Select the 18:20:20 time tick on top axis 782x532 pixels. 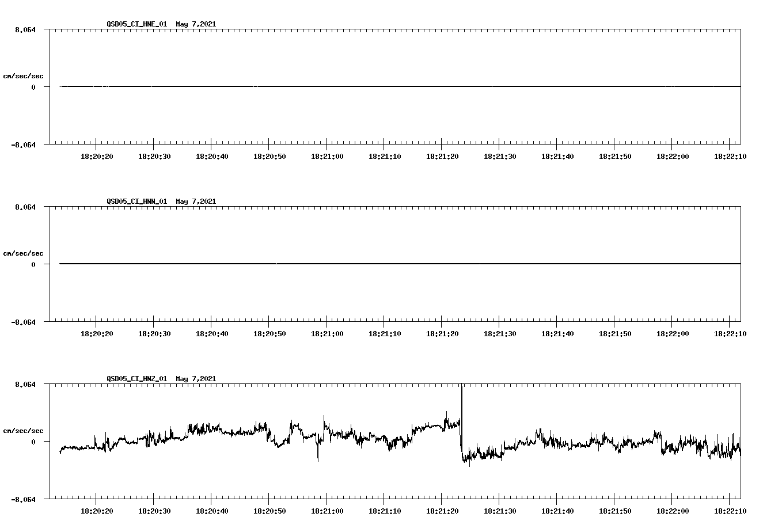97,155
